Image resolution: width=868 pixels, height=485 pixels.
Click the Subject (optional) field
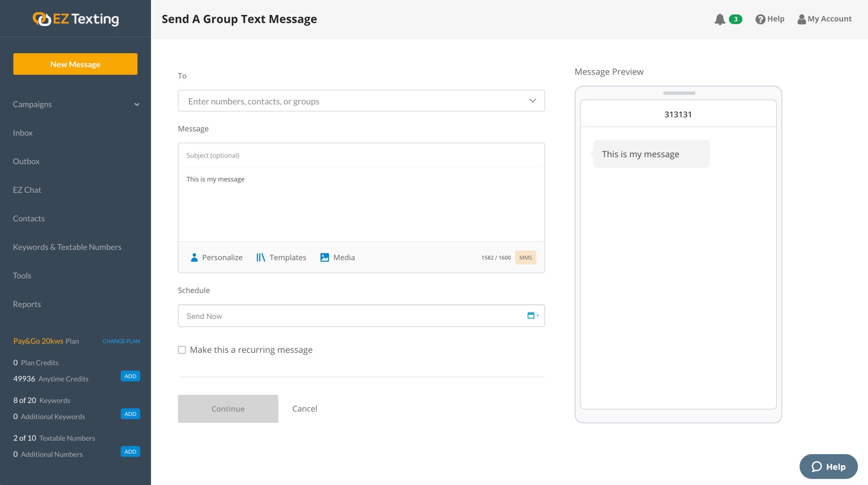(x=361, y=155)
